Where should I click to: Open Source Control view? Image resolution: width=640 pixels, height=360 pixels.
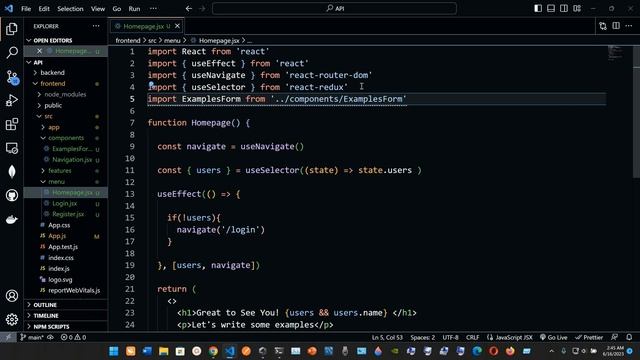pyautogui.click(x=12, y=77)
